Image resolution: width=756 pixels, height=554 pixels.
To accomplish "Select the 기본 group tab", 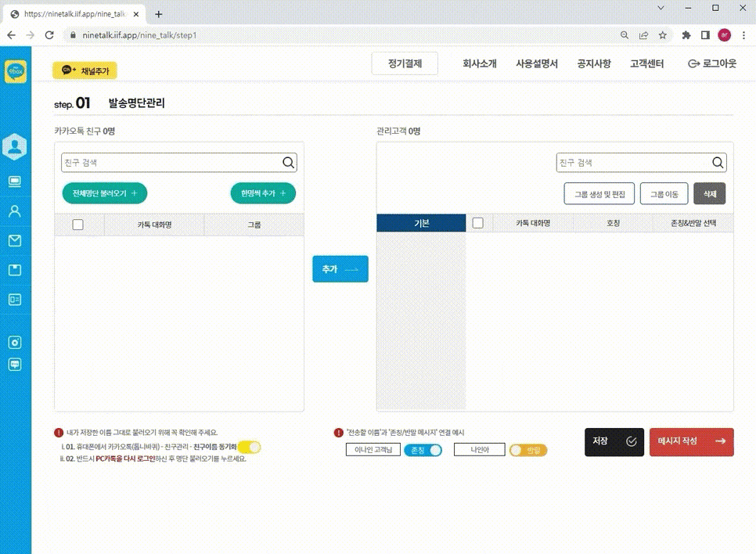I will coord(421,223).
